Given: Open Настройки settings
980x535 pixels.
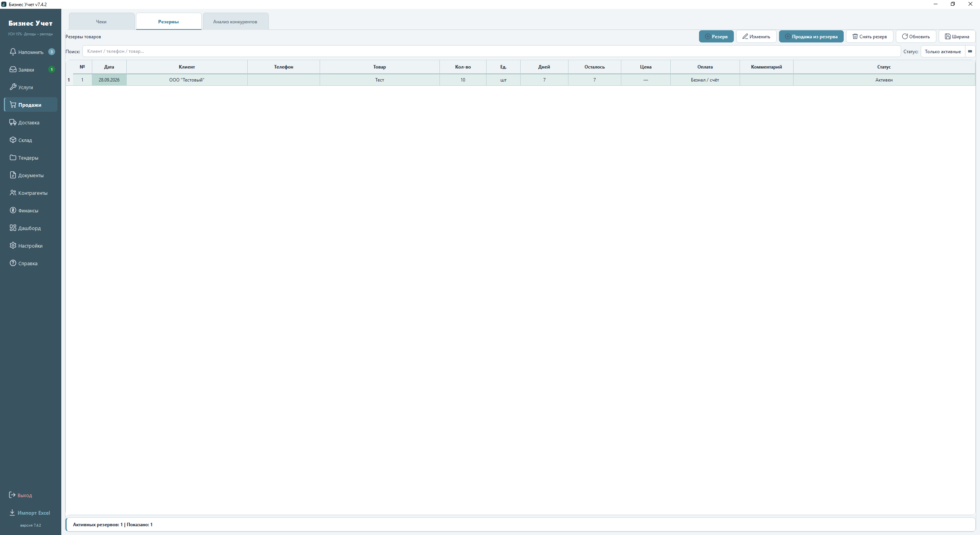Looking at the screenshot, I should pos(31,246).
